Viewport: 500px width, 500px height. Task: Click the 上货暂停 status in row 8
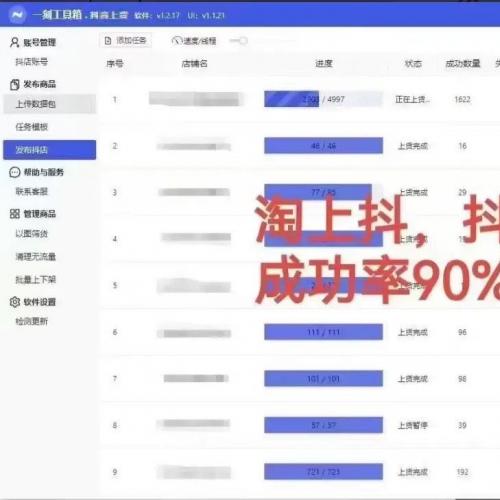pos(413,425)
